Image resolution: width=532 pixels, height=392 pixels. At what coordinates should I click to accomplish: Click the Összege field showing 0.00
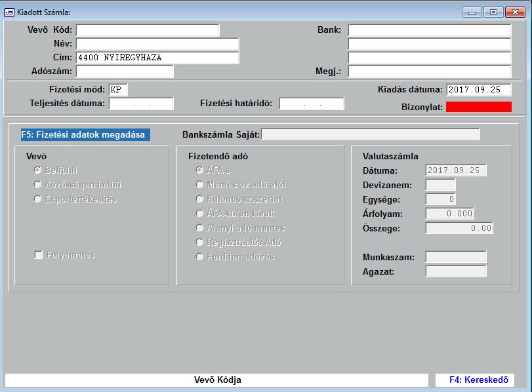point(459,228)
